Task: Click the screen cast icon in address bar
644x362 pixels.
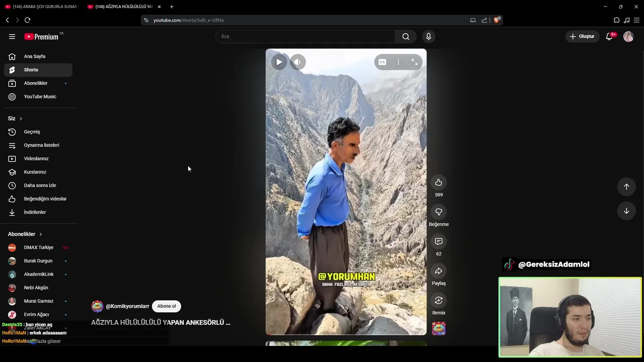Action: click(x=473, y=20)
